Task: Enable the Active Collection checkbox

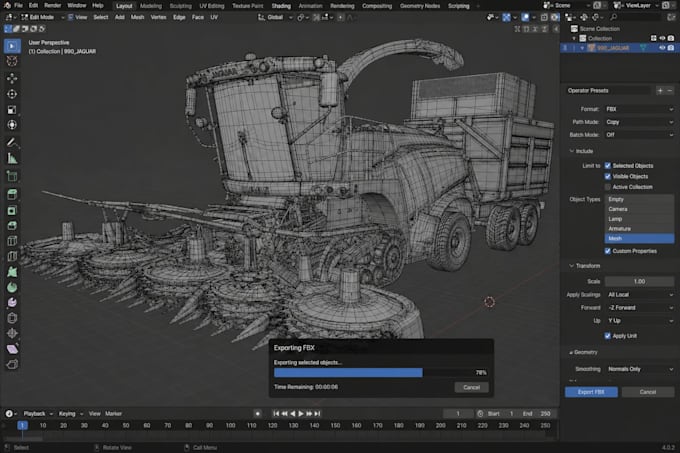Action: pos(608,187)
